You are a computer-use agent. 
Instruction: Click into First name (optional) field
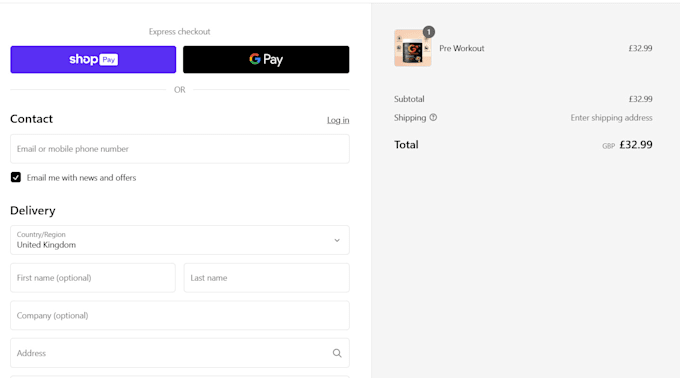[x=93, y=277]
